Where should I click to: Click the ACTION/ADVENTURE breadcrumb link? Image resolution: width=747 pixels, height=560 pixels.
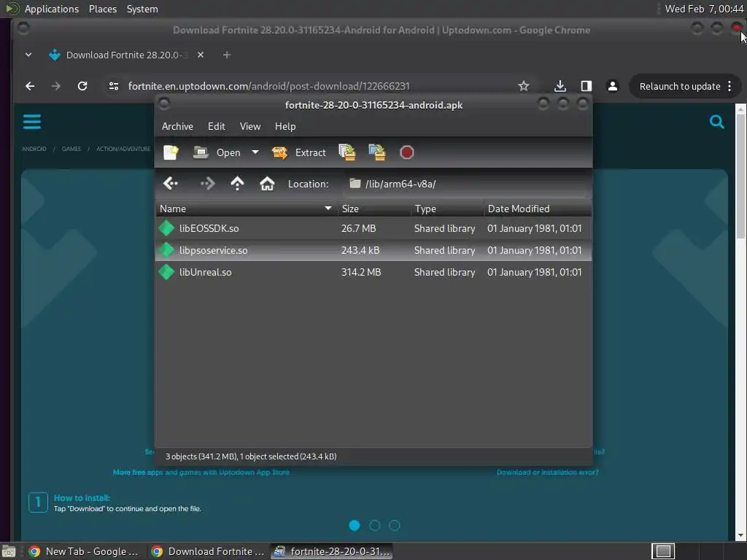tap(123, 149)
